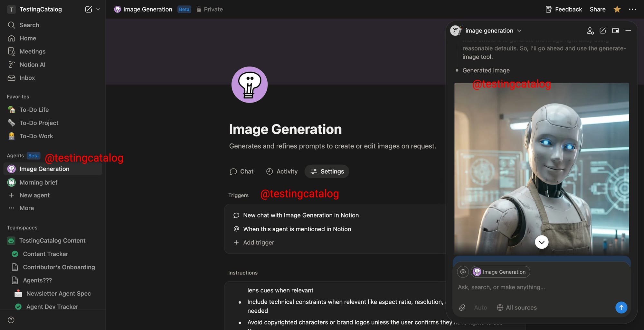The width and height of the screenshot is (644, 330).
Task: Open the All sources selector
Action: pos(516,307)
